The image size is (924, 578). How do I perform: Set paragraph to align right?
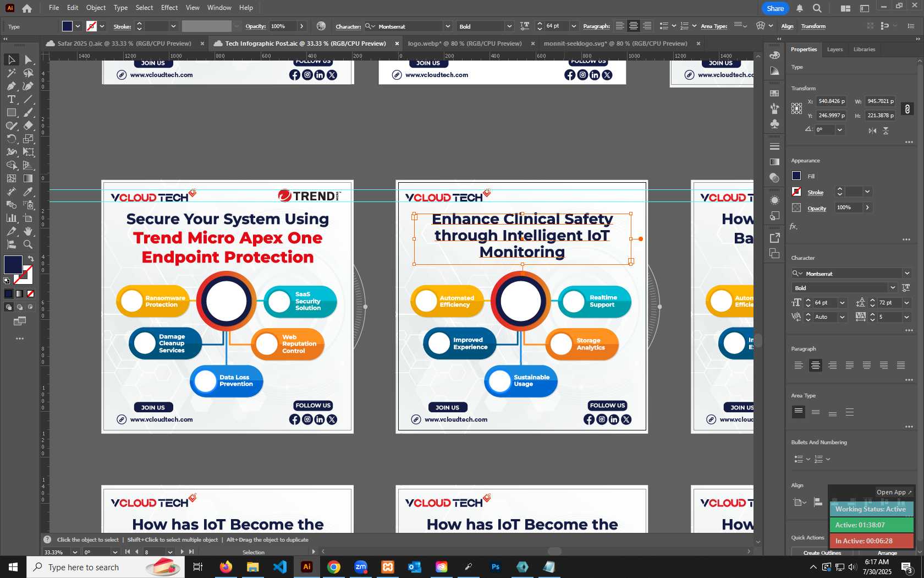click(x=833, y=366)
